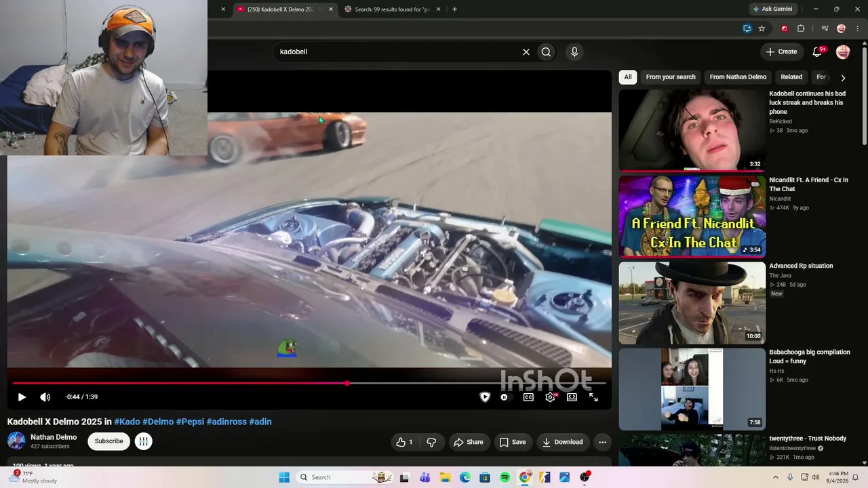This screenshot has width=868, height=488.
Task: Open the #Kado hashtag link
Action: (127, 422)
